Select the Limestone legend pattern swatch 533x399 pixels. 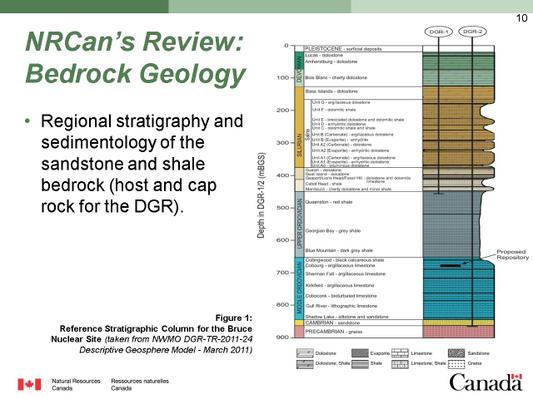pyautogui.click(x=400, y=353)
